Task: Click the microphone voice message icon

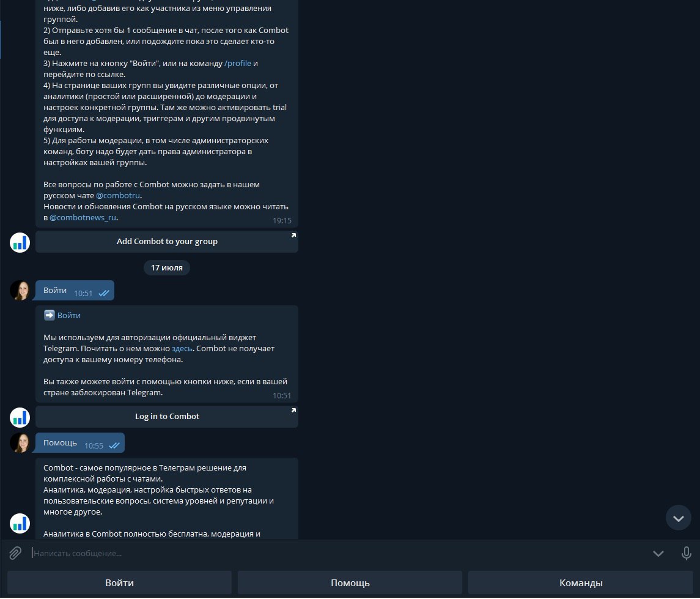Action: click(686, 553)
